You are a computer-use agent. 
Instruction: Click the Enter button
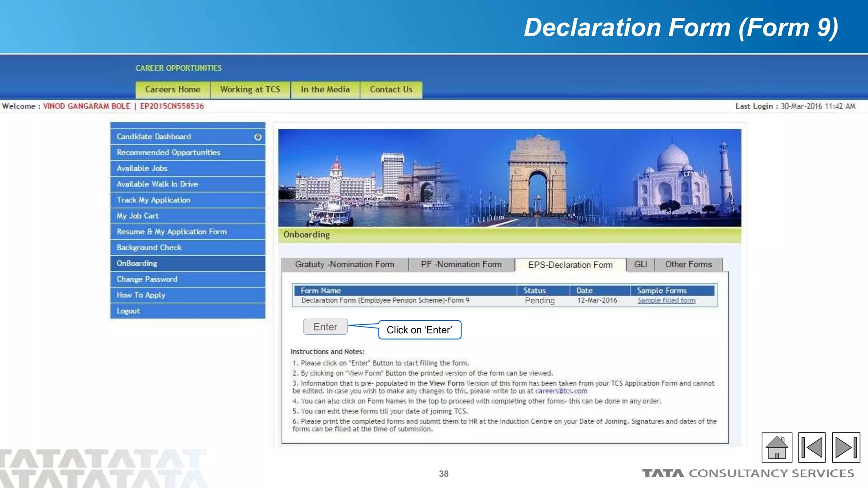click(x=325, y=327)
